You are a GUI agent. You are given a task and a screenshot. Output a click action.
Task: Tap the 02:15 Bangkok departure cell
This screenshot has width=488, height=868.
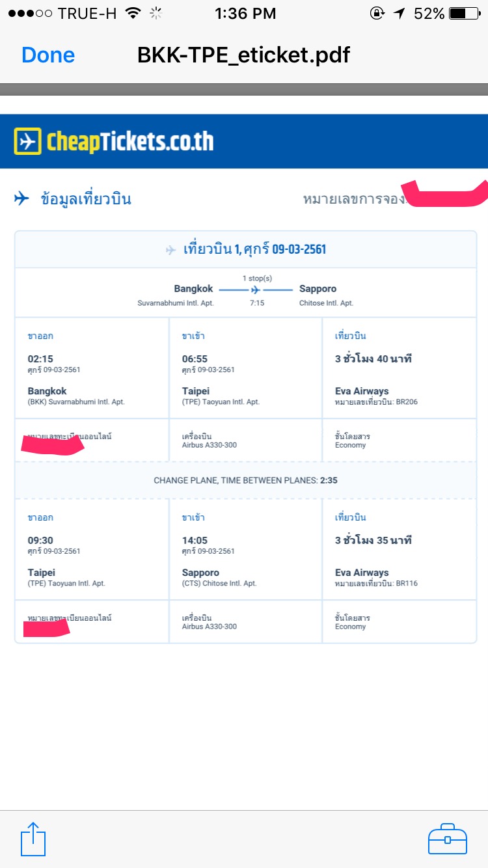(x=92, y=368)
